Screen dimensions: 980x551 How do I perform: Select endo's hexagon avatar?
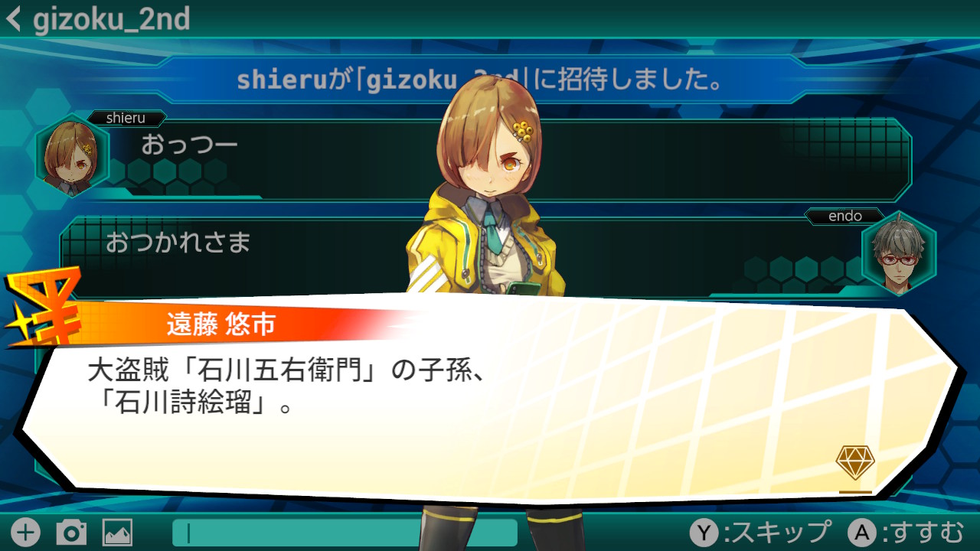[x=899, y=256]
